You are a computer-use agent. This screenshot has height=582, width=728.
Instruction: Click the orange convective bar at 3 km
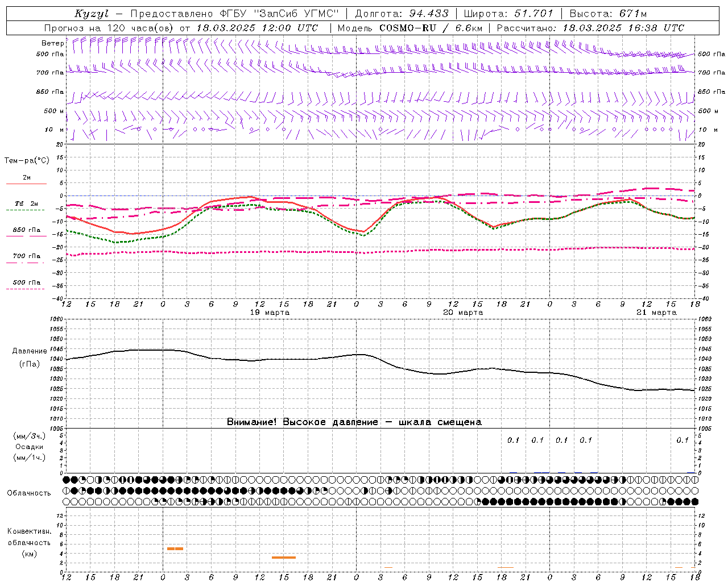(283, 558)
